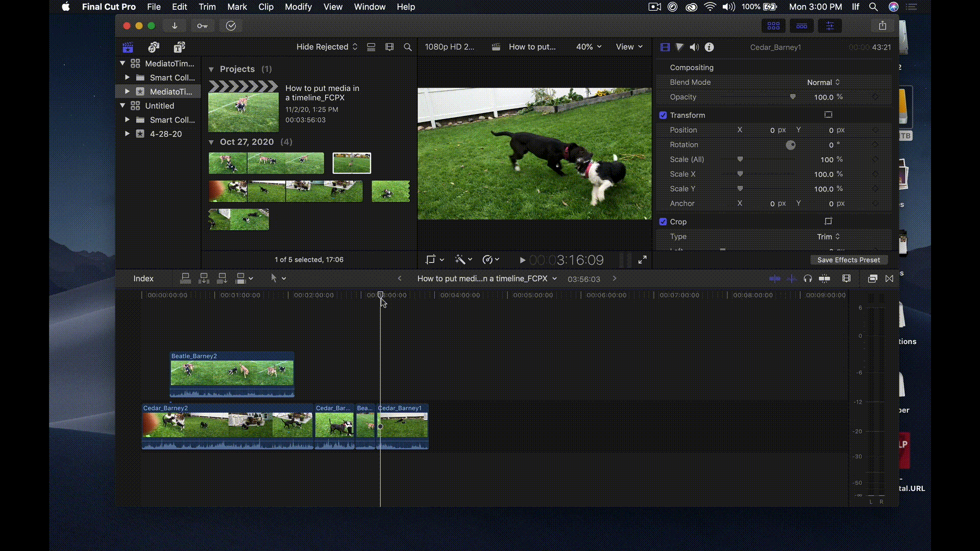Toggle Browser visibility button

pos(774,26)
